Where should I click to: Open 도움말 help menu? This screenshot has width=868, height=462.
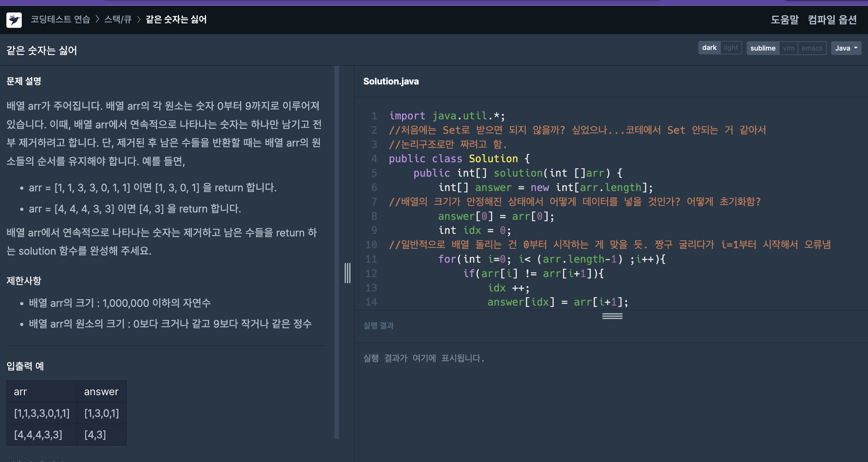(784, 20)
